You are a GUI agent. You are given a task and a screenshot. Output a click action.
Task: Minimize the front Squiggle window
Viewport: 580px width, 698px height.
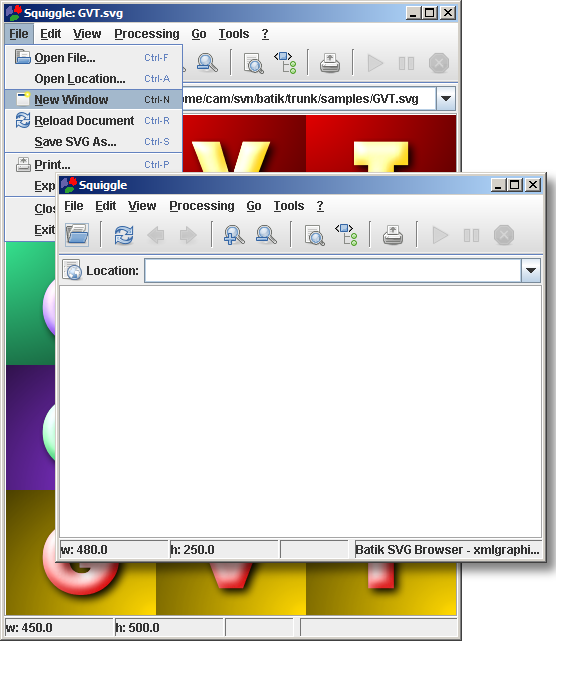pos(498,185)
